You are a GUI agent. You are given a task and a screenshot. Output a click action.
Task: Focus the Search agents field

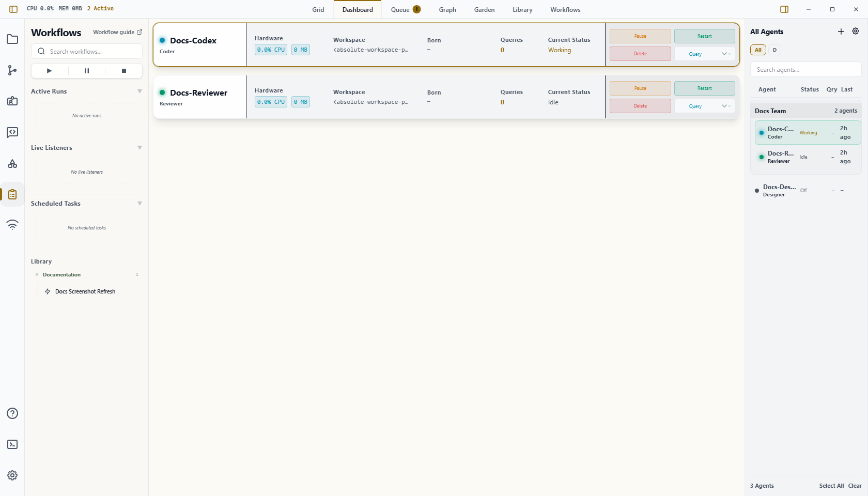806,70
